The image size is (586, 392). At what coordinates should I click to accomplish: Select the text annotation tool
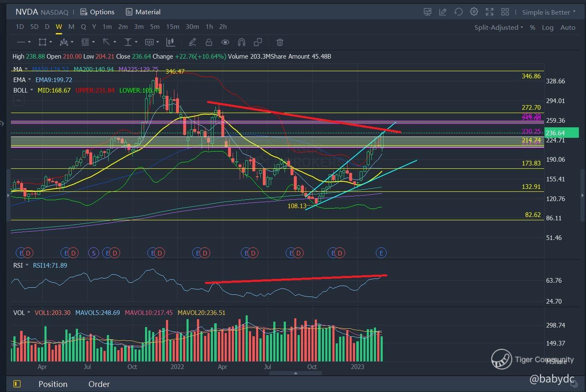pyautogui.click(x=128, y=42)
